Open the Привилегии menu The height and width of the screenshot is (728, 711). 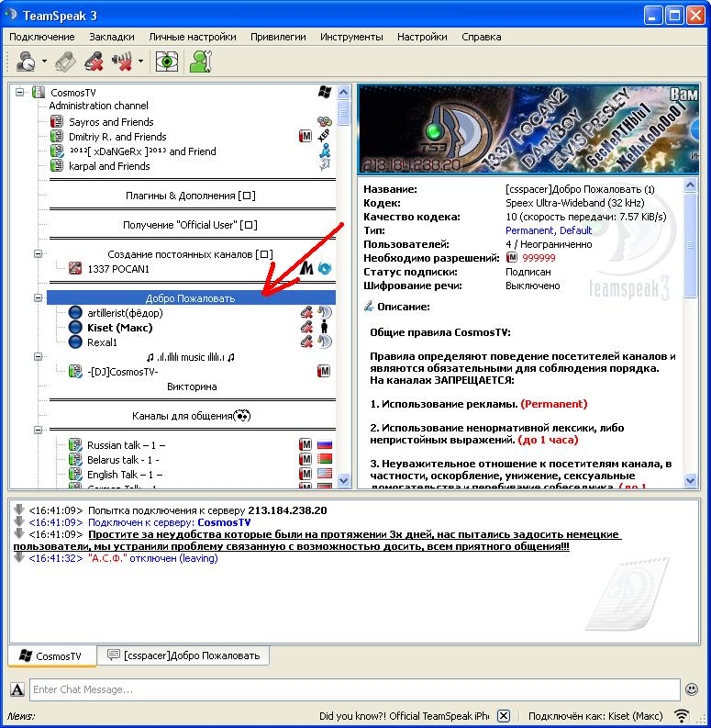point(278,37)
